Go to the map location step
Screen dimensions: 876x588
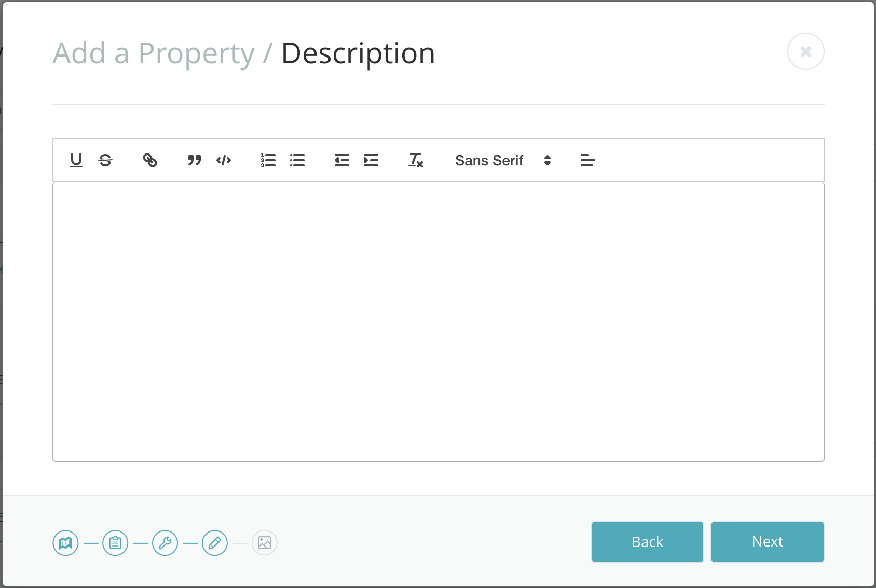tap(66, 543)
